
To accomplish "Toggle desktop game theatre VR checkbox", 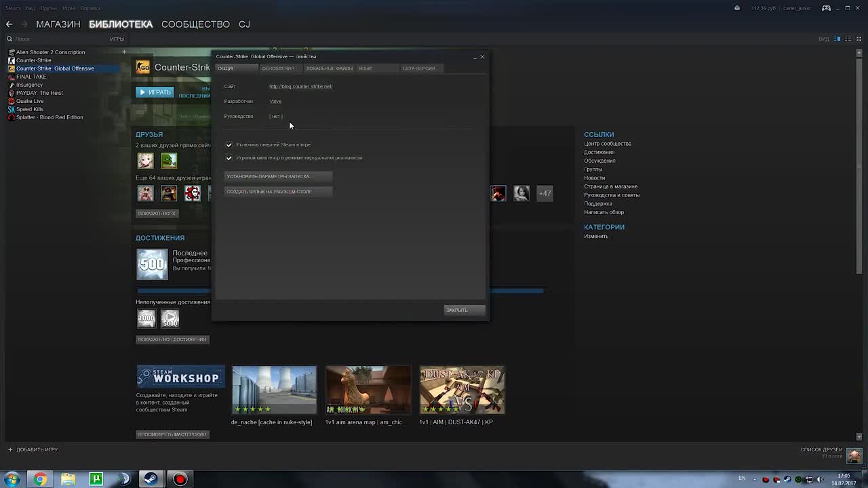I will pos(229,158).
